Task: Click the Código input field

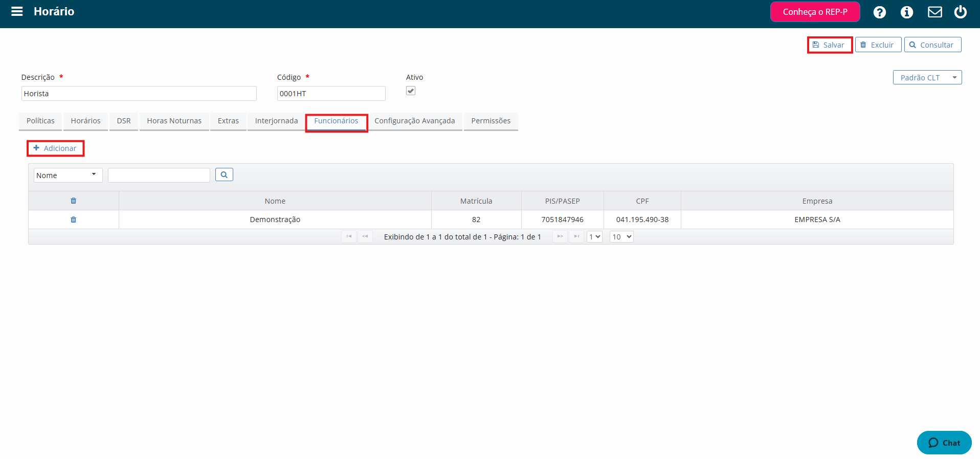Action: (x=331, y=93)
